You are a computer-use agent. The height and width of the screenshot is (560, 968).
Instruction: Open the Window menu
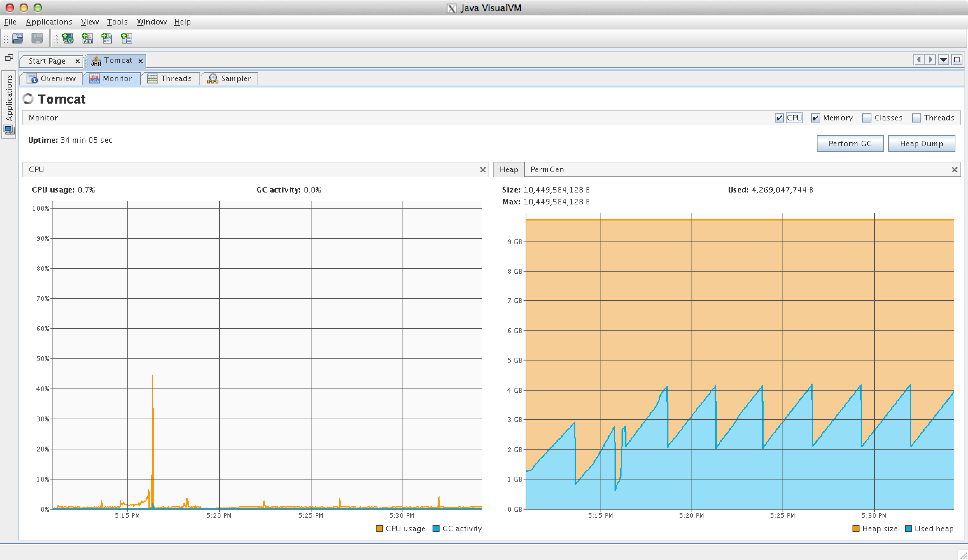click(152, 22)
